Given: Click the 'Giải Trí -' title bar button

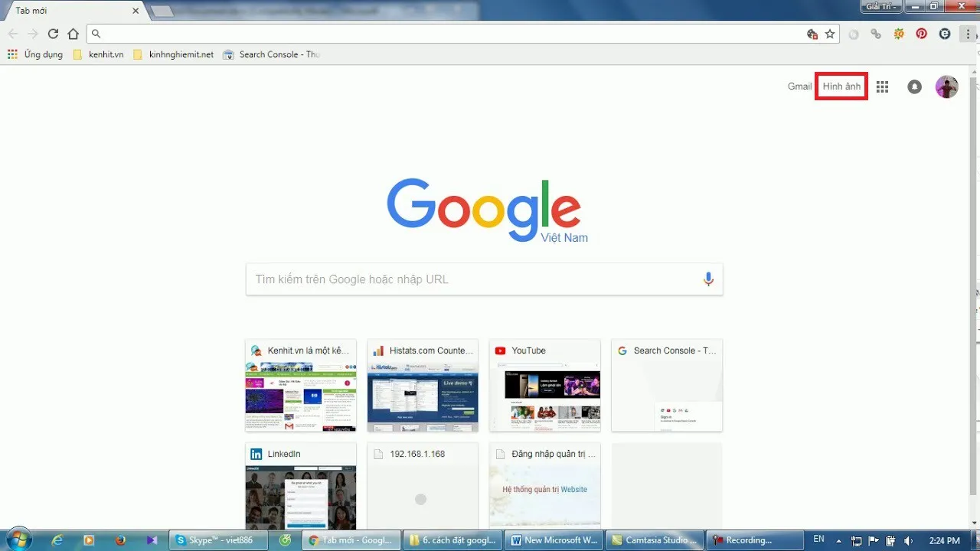Looking at the screenshot, I should pyautogui.click(x=883, y=6).
